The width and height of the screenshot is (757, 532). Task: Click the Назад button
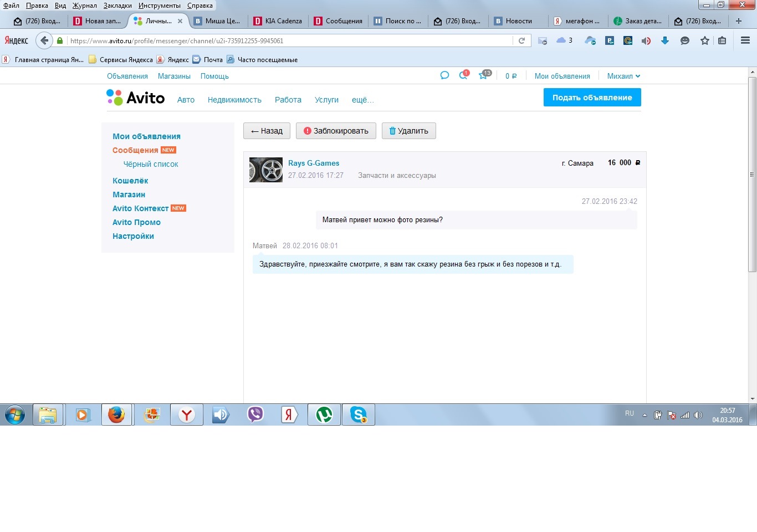(267, 131)
